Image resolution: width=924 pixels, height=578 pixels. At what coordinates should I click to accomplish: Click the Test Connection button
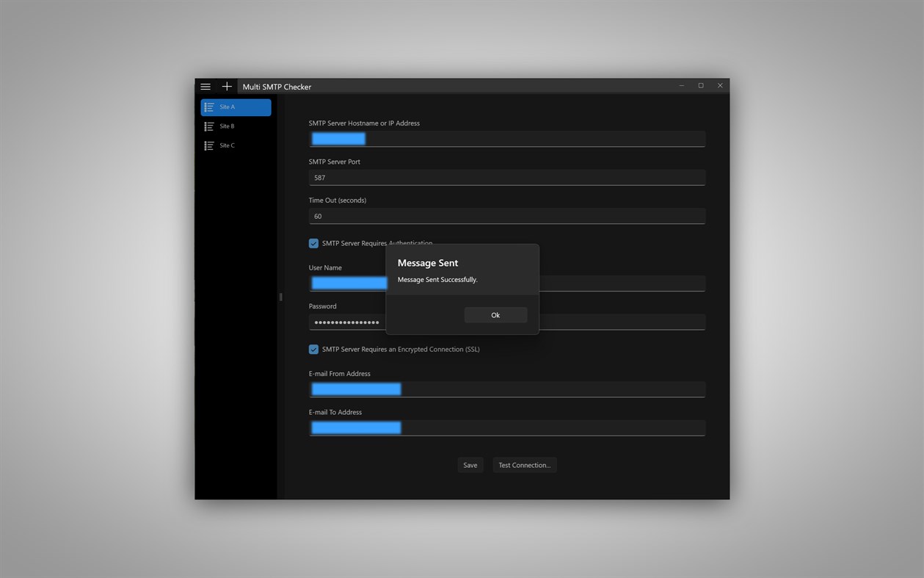pos(524,465)
